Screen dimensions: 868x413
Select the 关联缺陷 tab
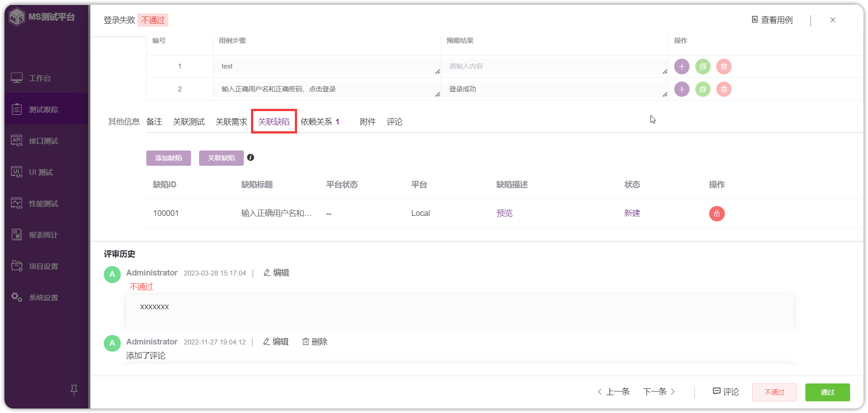(x=274, y=122)
